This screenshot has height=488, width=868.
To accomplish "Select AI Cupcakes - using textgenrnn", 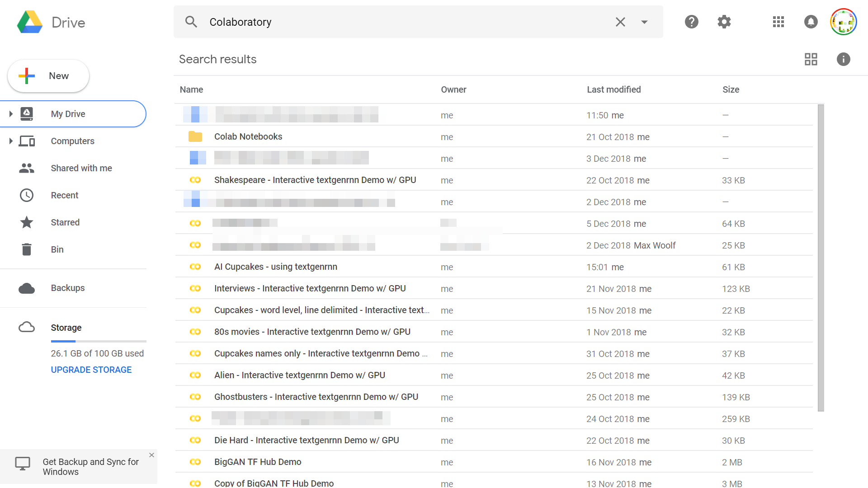I will click(276, 267).
